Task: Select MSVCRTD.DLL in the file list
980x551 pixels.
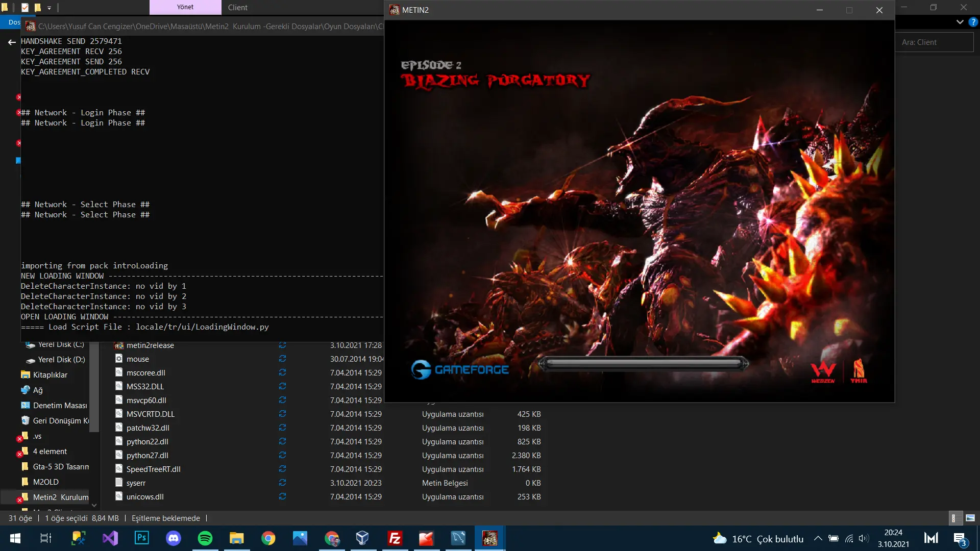Action: (151, 414)
